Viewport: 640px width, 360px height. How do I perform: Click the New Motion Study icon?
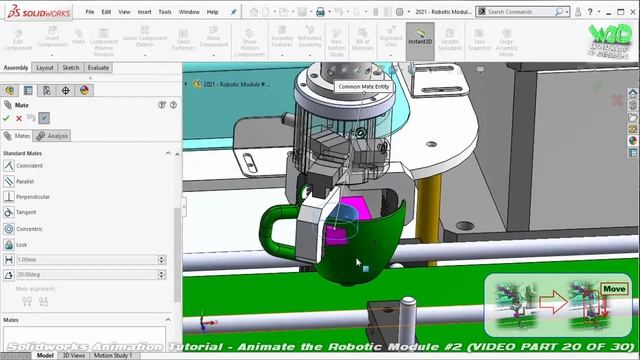click(336, 42)
